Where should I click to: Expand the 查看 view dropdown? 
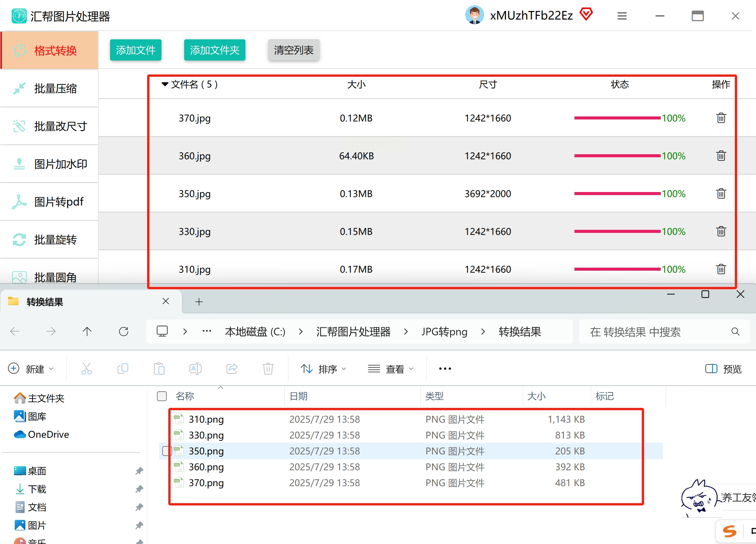[x=391, y=369]
